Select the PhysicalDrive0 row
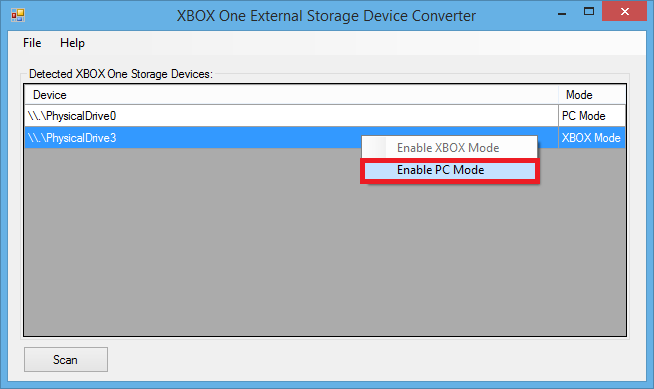Viewport: 654px width, 389px height. [324, 116]
